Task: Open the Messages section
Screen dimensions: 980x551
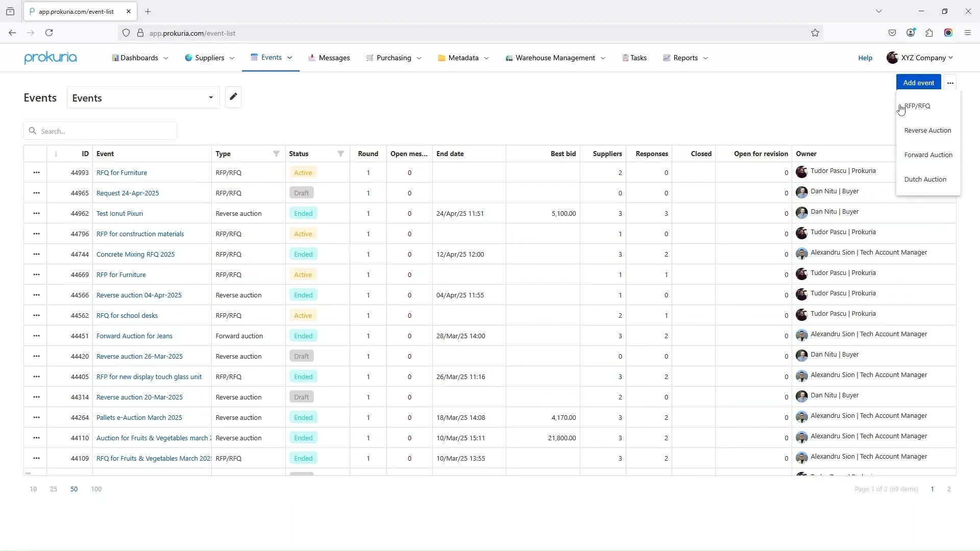Action: point(329,58)
